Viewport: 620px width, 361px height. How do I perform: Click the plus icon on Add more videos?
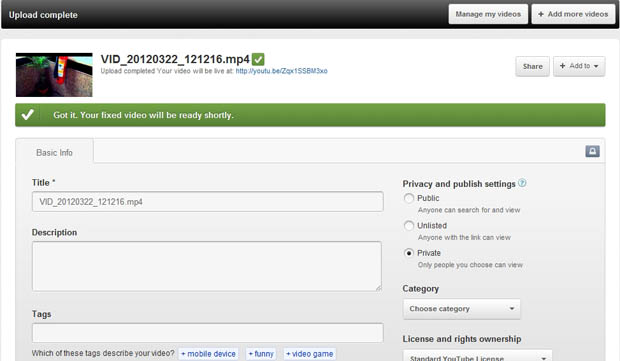click(x=541, y=14)
